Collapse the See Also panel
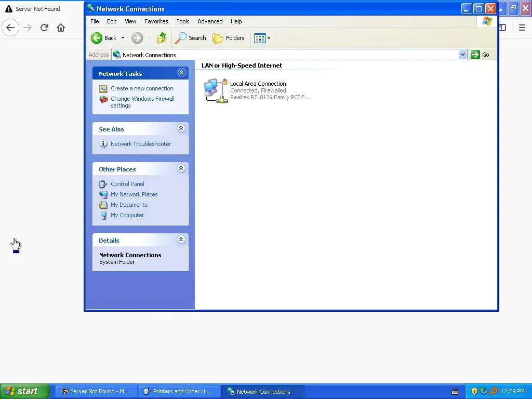Screen dimensions: 532x399 [x=181, y=128]
